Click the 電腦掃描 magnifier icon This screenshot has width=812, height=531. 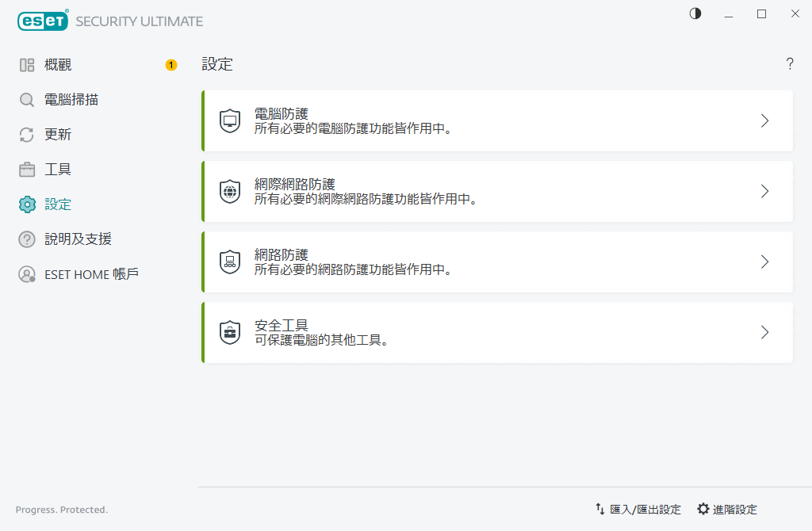click(x=27, y=100)
